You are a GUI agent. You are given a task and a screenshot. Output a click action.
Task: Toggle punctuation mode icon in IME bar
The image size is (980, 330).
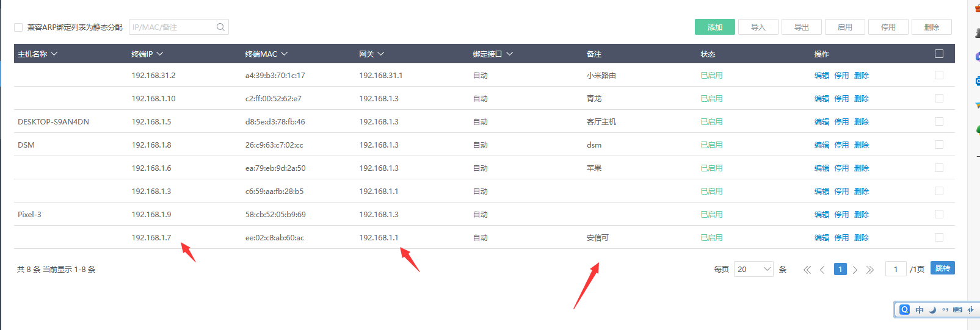tap(945, 310)
